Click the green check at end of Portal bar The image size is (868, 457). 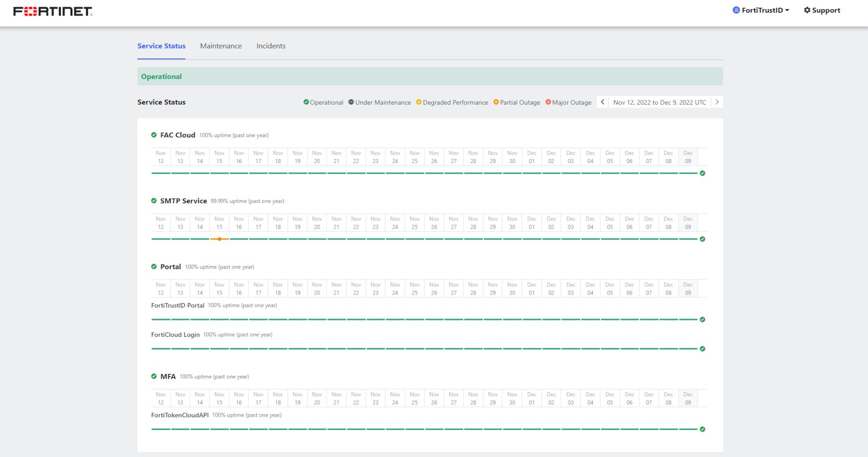click(x=702, y=319)
